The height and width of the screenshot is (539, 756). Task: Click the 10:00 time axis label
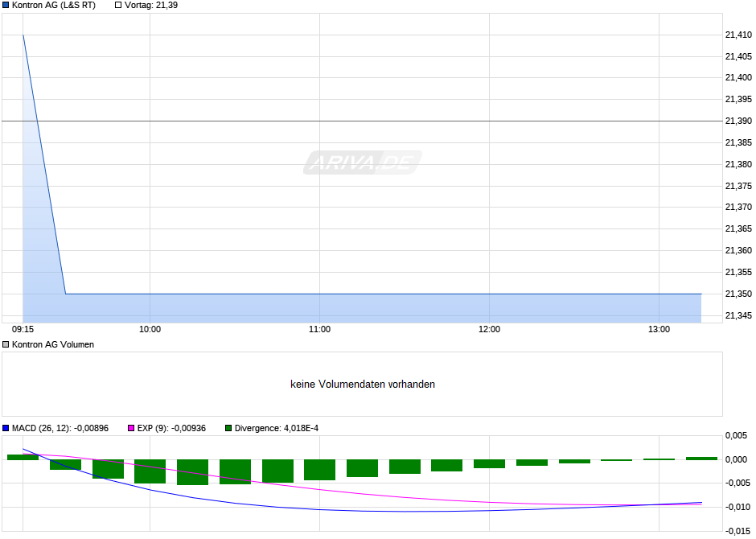[x=150, y=329]
